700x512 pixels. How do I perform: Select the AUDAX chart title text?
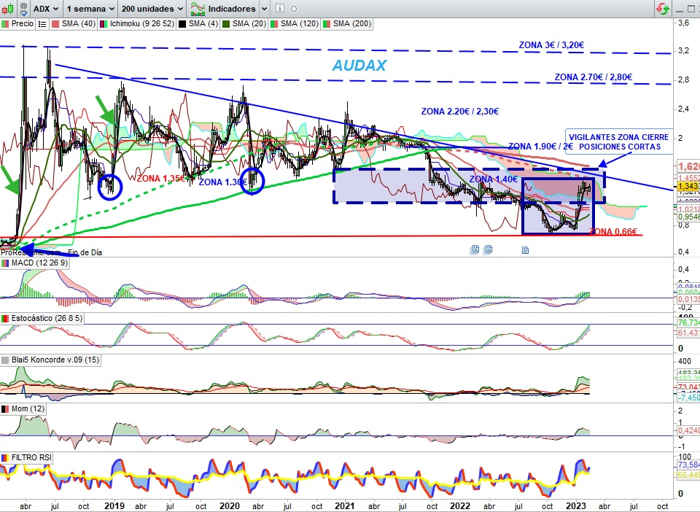359,66
